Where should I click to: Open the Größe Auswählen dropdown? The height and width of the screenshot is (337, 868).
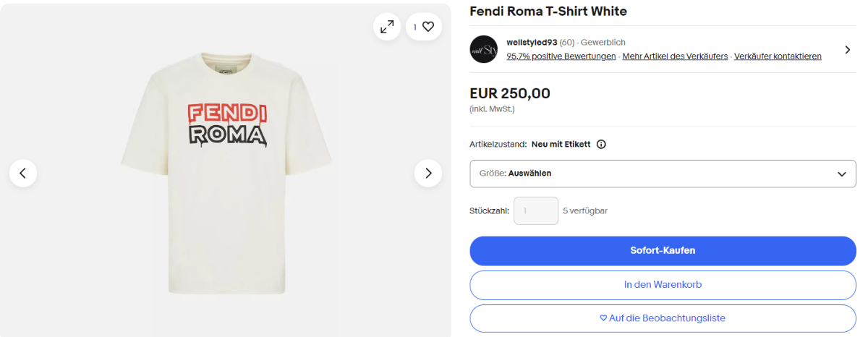click(663, 174)
